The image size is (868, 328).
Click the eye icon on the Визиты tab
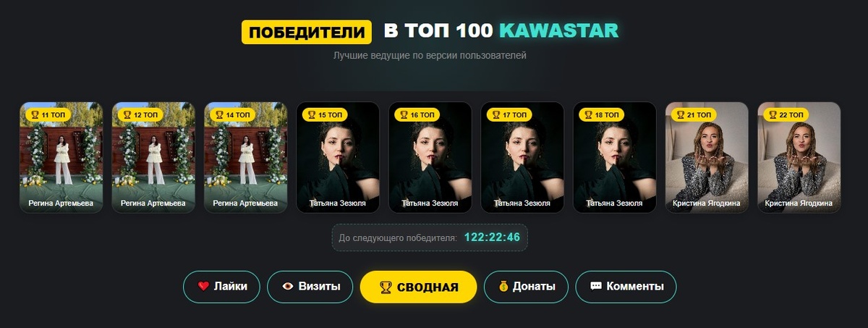tap(288, 287)
